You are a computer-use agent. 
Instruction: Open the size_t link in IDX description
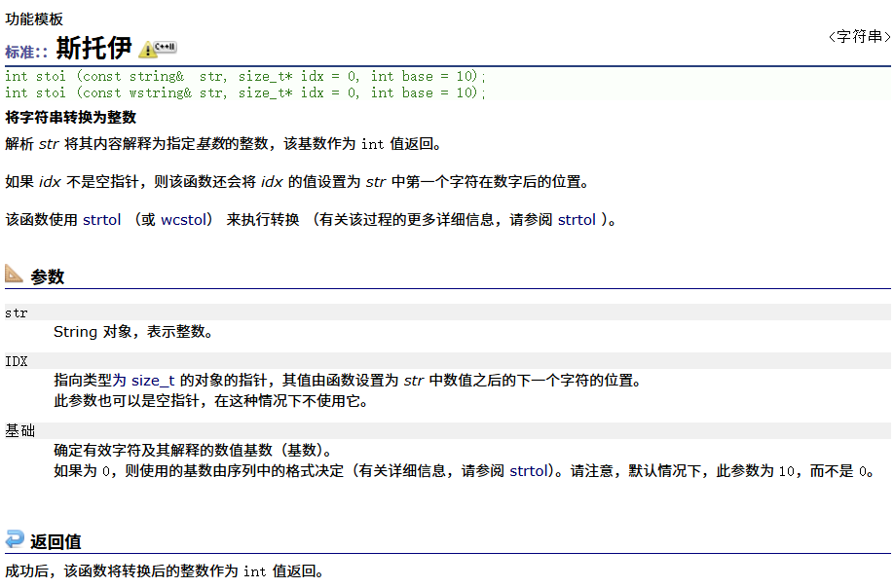coord(153,381)
